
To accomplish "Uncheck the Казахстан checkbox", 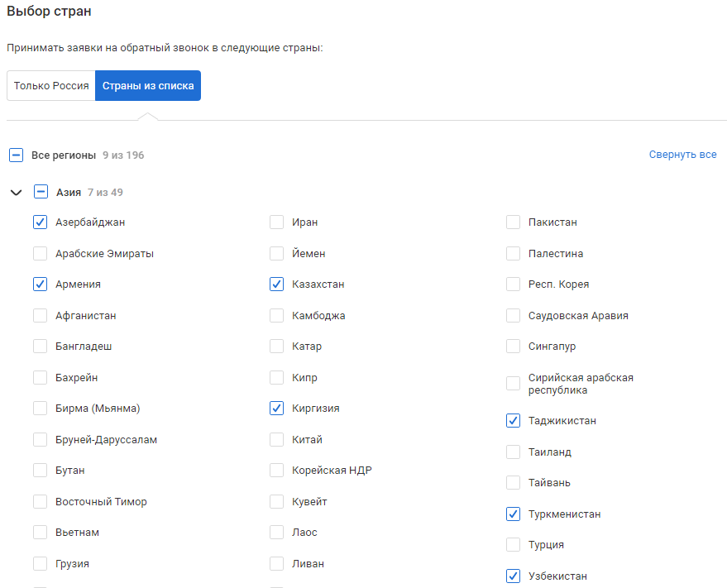I will coord(277,284).
